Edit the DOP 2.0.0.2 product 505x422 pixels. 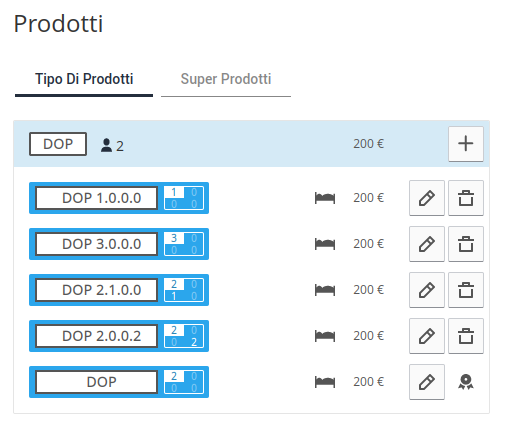[x=427, y=336]
